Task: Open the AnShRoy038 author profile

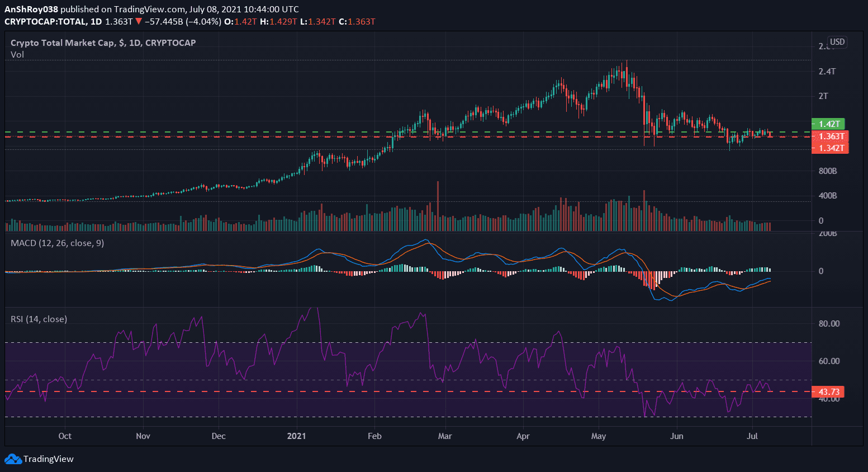Action: point(31,10)
